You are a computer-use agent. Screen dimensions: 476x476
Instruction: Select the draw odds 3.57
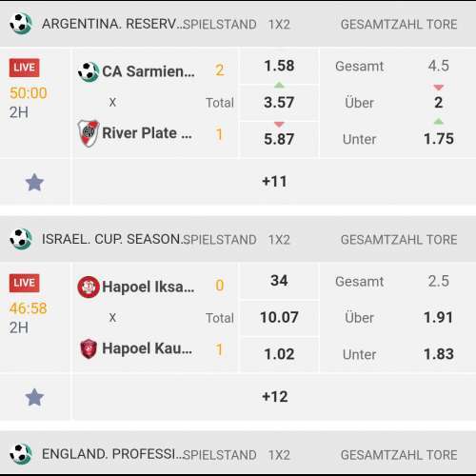click(279, 103)
